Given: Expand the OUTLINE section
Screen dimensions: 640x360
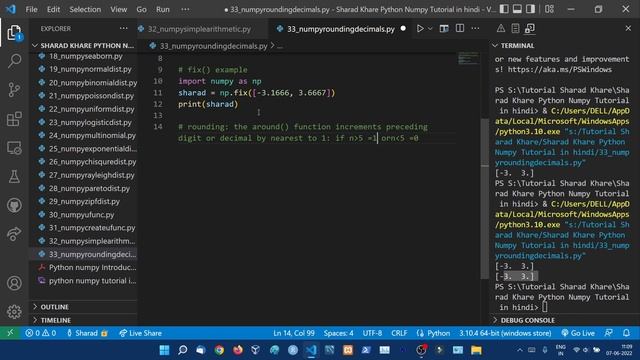Looking at the screenshot, I should coord(83,307).
